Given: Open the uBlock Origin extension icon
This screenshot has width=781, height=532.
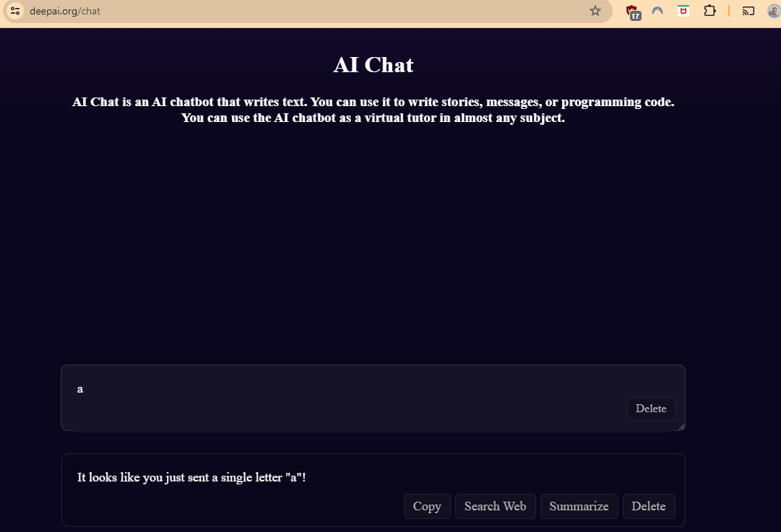Looking at the screenshot, I should [633, 12].
